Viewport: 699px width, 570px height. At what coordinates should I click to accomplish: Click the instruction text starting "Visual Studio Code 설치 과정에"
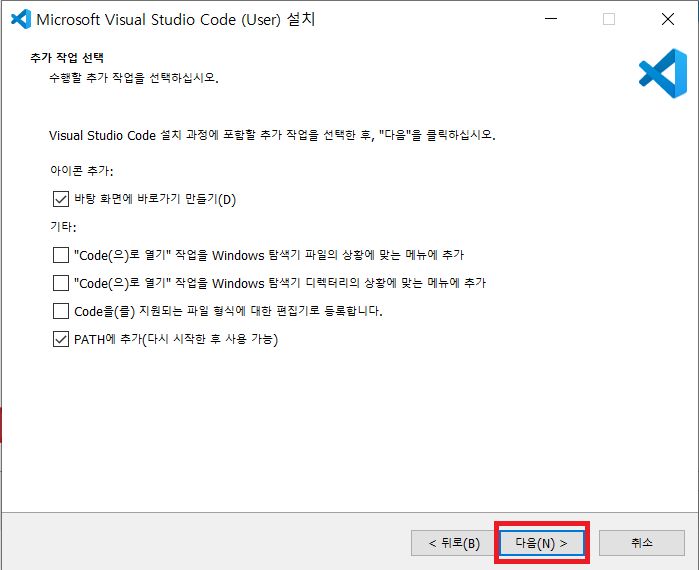pyautogui.click(x=272, y=135)
